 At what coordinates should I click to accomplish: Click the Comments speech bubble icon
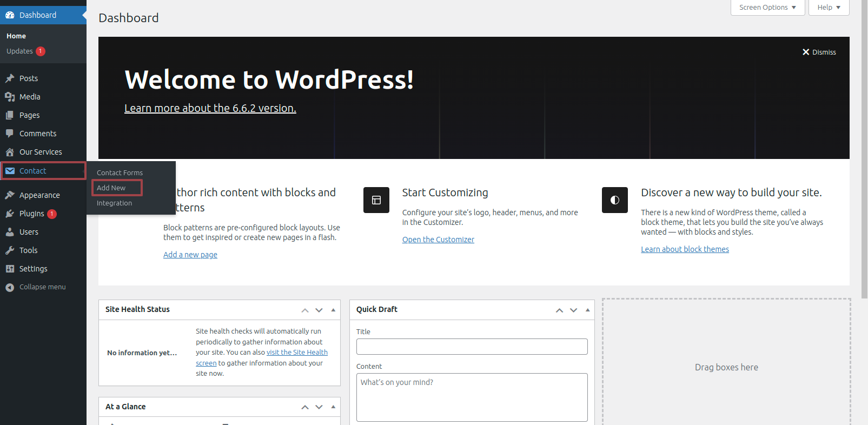10,134
